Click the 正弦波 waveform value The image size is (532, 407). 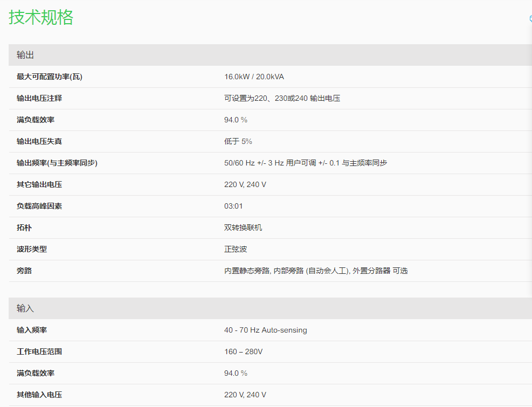pyautogui.click(x=236, y=249)
